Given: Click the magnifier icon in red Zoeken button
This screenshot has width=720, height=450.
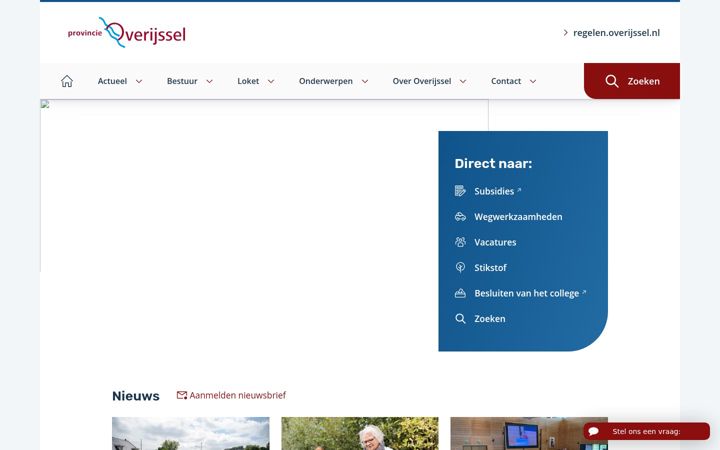Looking at the screenshot, I should (612, 81).
